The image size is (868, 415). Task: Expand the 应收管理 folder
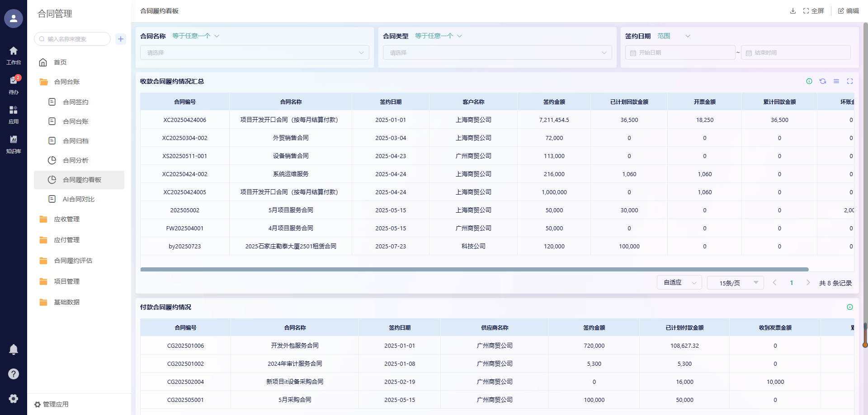point(66,219)
